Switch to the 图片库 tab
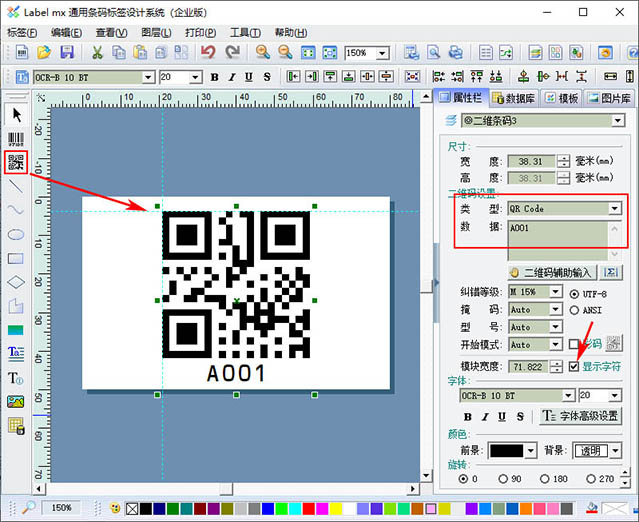The width and height of the screenshot is (639, 522). point(610,98)
